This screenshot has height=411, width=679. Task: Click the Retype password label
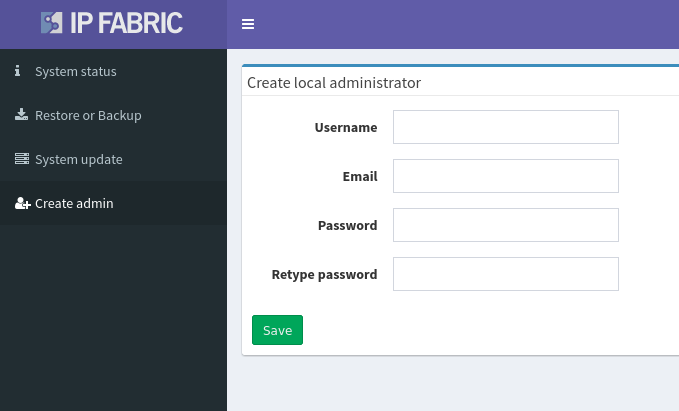(x=324, y=275)
